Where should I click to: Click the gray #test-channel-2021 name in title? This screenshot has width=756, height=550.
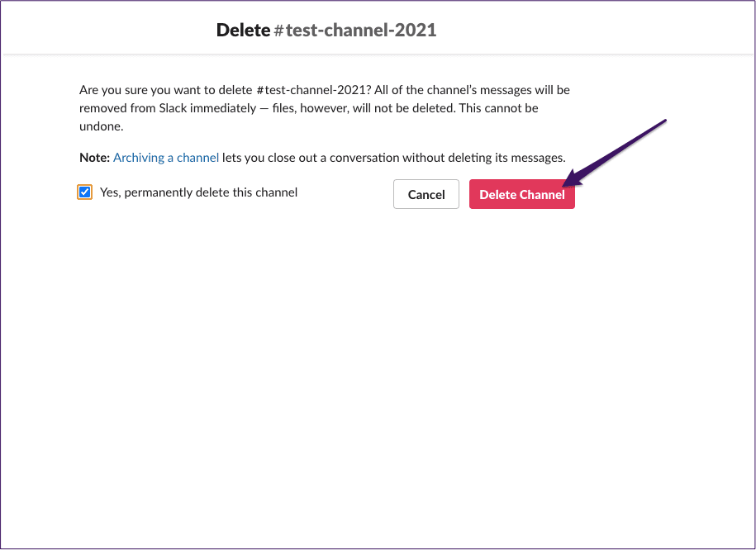coord(355,30)
